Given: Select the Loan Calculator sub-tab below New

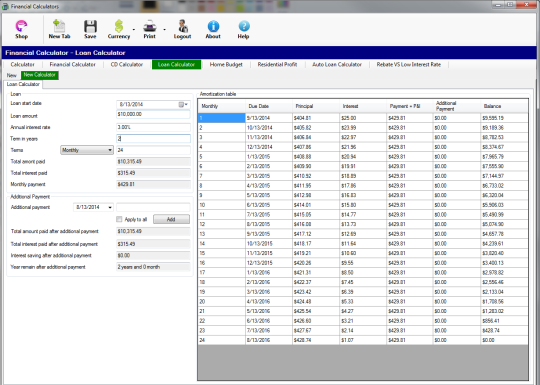Looking at the screenshot, I should pyautogui.click(x=23, y=84).
